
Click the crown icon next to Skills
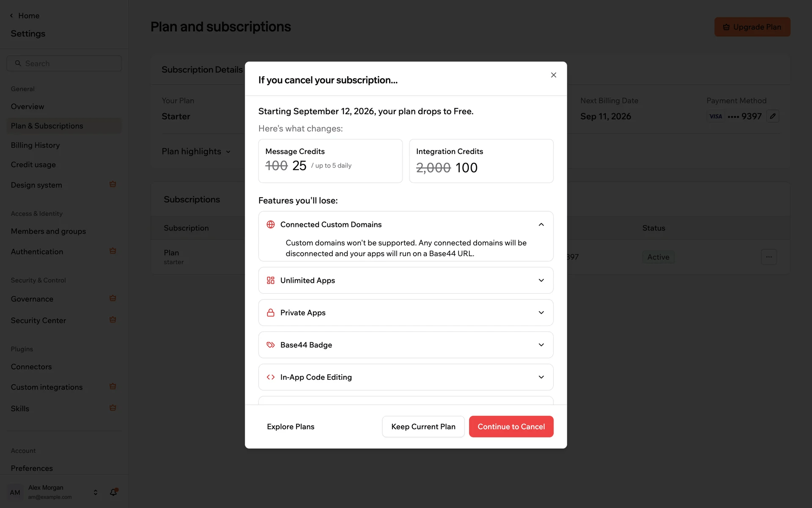click(x=112, y=408)
